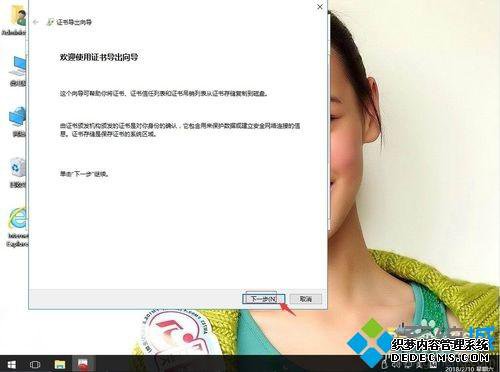Select the Internet Explorer desktop icon
Screen dimensions: 500x372
pyautogui.click(x=18, y=227)
